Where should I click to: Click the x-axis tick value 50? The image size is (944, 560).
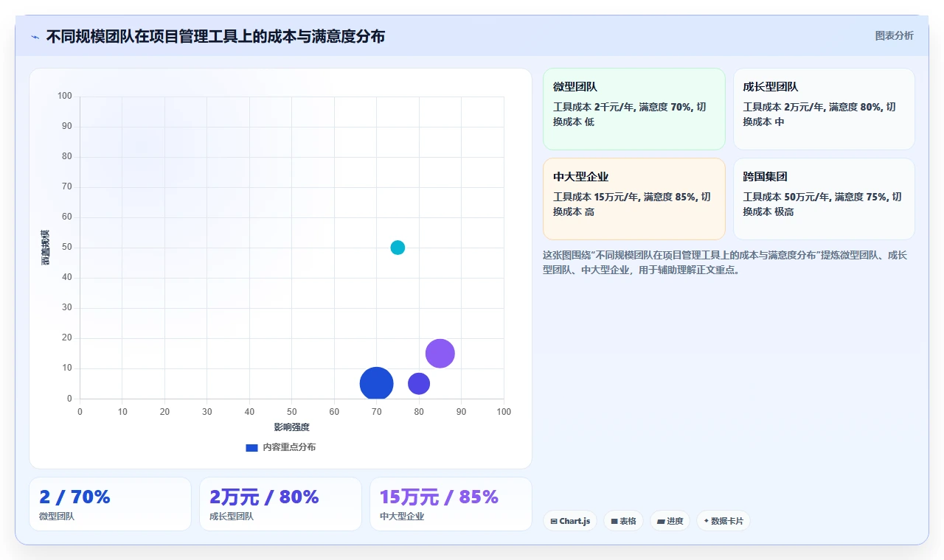click(x=292, y=412)
